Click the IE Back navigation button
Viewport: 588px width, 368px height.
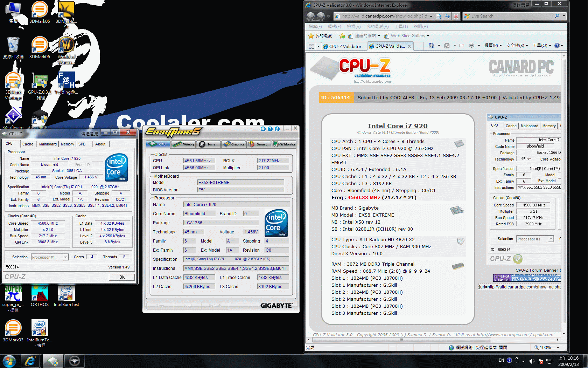pos(310,16)
